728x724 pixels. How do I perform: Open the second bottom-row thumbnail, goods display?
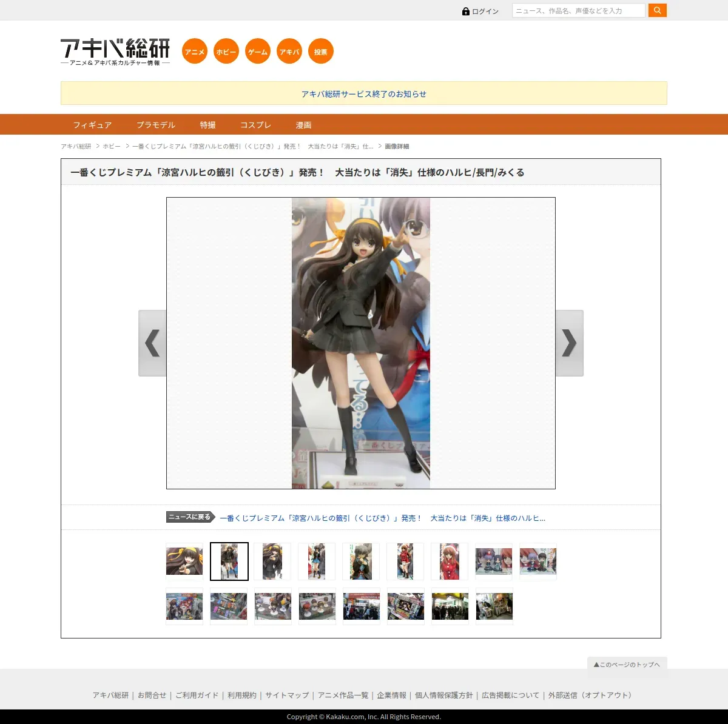[x=229, y=606]
